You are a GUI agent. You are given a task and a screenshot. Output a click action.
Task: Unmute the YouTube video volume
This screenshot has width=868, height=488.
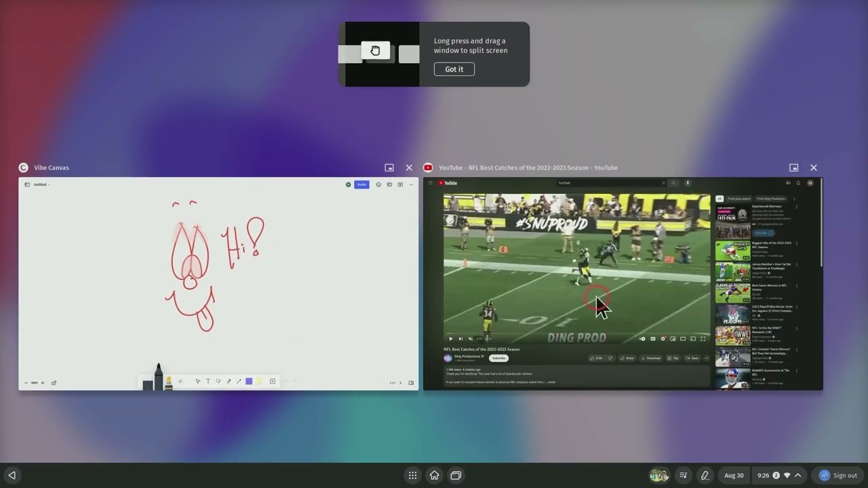(471, 339)
